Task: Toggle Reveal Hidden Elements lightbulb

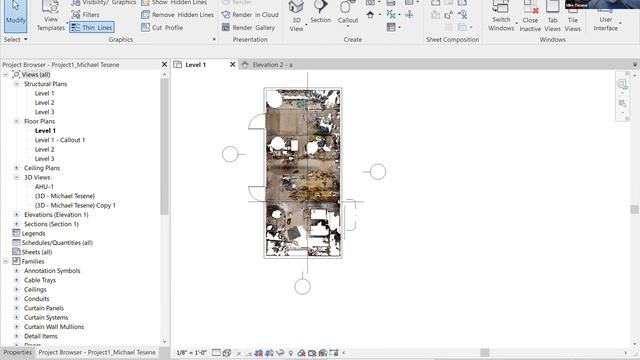Action: (x=291, y=353)
